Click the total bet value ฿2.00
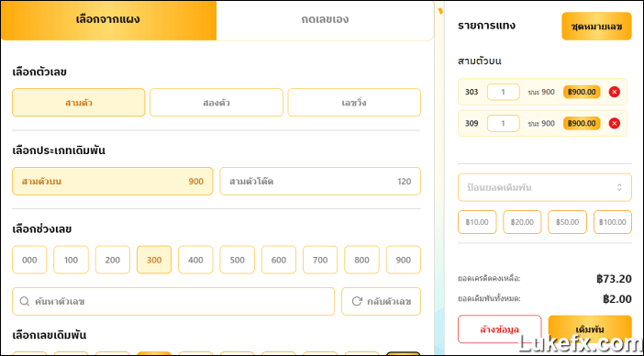This screenshot has height=356, width=644. [x=617, y=299]
